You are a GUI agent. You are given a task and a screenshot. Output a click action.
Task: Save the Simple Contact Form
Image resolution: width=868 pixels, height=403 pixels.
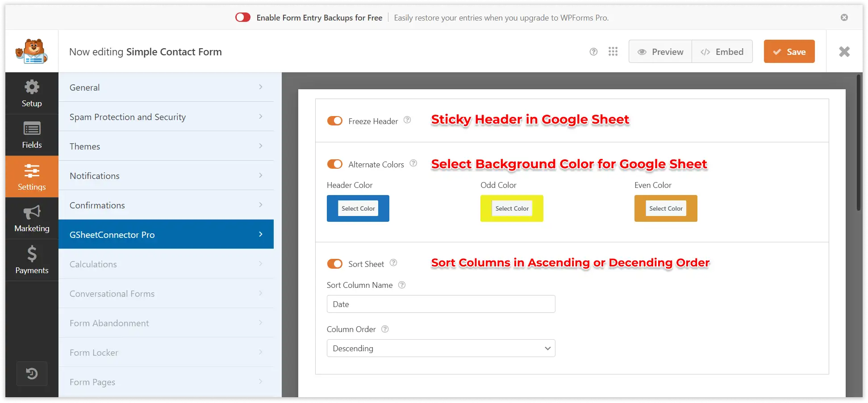[789, 51]
